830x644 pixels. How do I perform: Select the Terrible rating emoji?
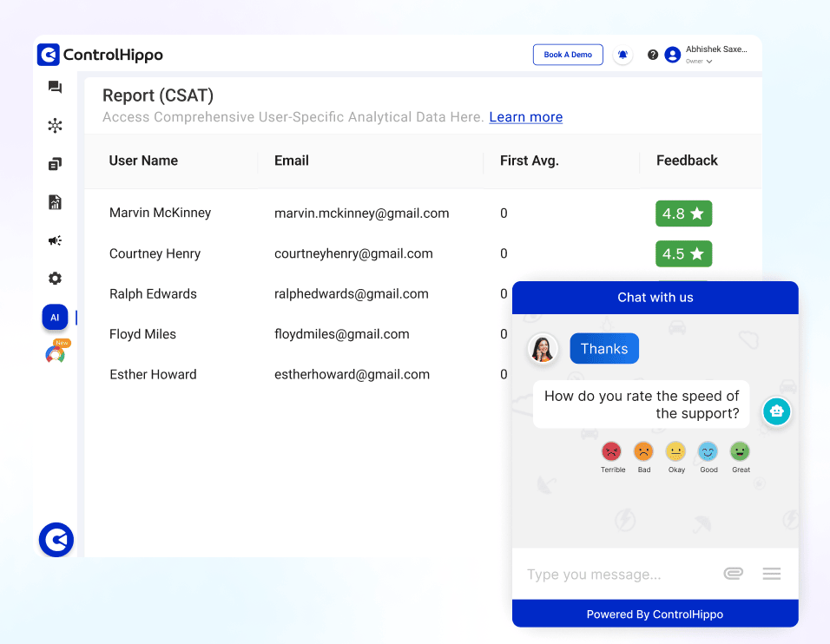point(612,452)
